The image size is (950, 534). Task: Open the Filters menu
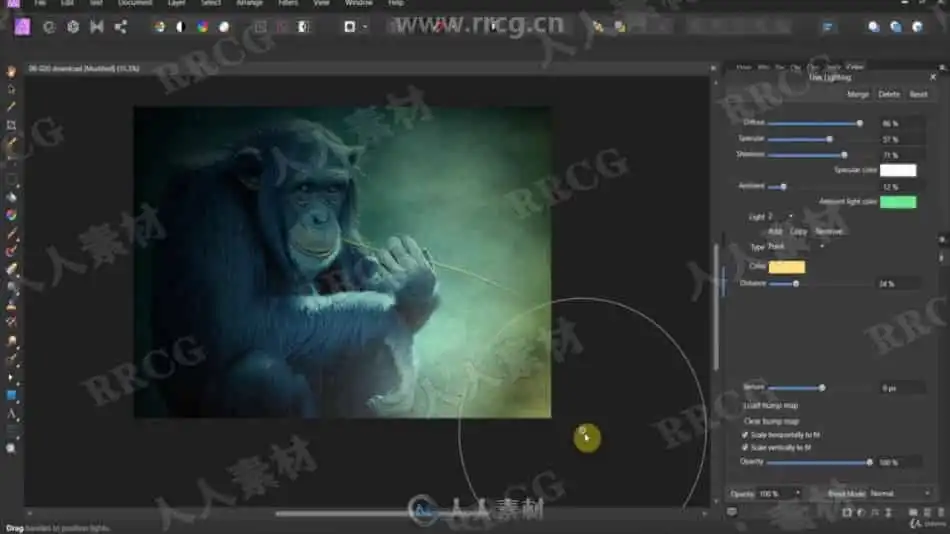pyautogui.click(x=288, y=3)
